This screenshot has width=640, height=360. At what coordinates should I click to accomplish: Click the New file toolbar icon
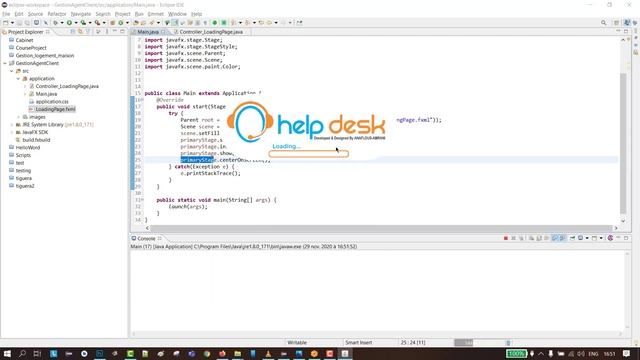click(6, 23)
